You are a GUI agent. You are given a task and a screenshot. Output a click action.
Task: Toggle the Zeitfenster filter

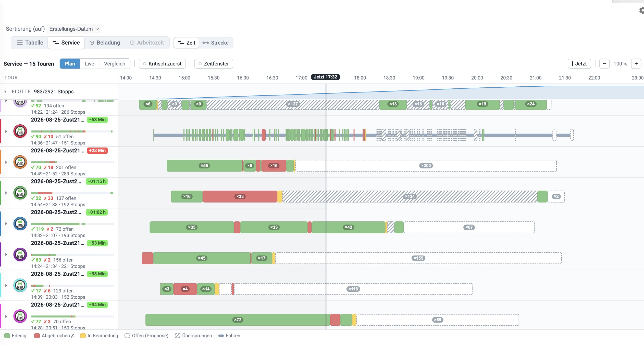tap(214, 64)
